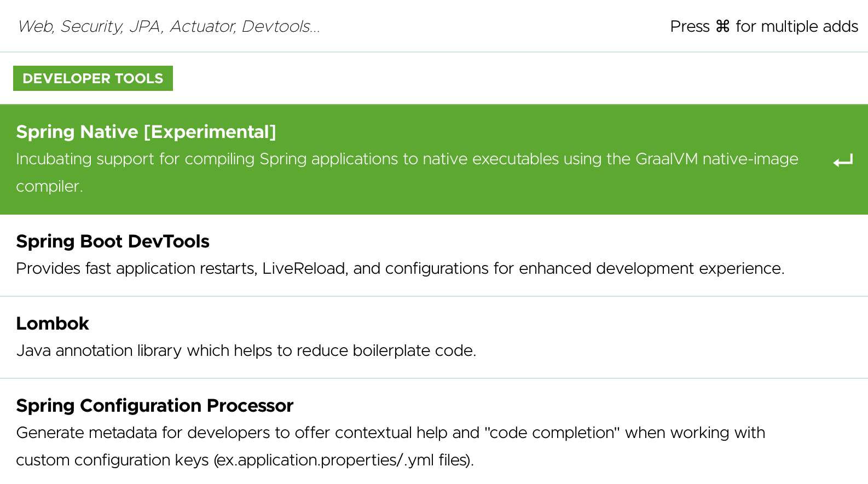This screenshot has width=868, height=484.
Task: Add the Spring Boot DevTools dependency
Action: (x=434, y=255)
